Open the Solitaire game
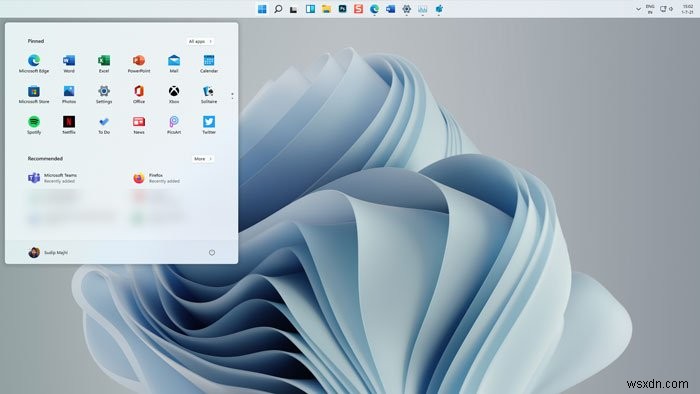Image resolution: width=700 pixels, height=394 pixels. coord(209,94)
